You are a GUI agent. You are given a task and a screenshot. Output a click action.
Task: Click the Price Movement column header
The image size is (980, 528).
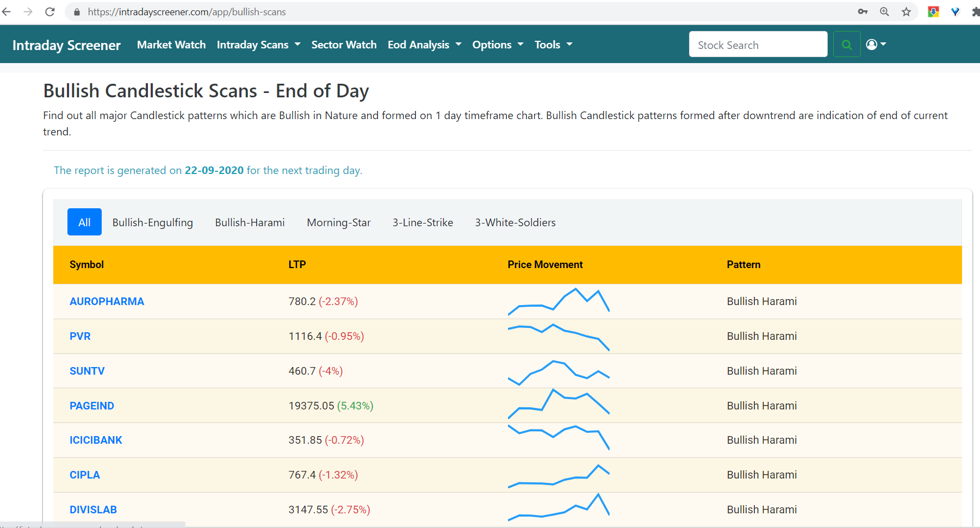pos(545,264)
